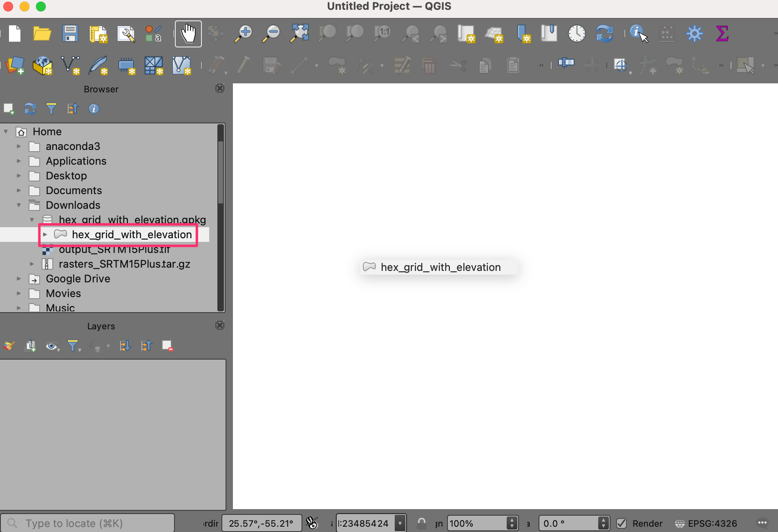The image size is (778, 532).
Task: Select the Documents folder in Browser
Action: 74,190
